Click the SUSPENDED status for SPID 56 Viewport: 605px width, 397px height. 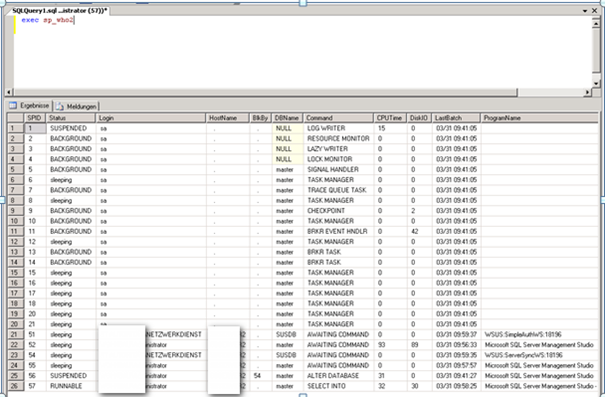tap(71, 376)
